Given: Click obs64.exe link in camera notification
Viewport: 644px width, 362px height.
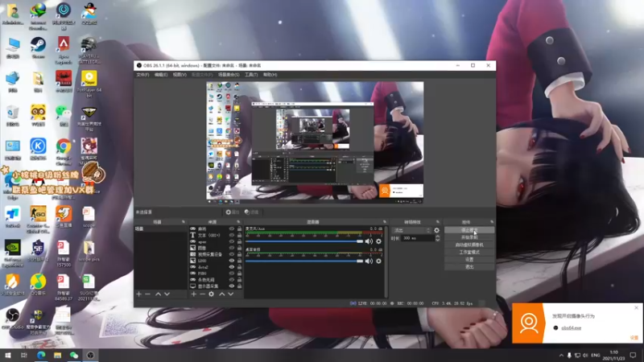Looking at the screenshot, I should point(572,328).
